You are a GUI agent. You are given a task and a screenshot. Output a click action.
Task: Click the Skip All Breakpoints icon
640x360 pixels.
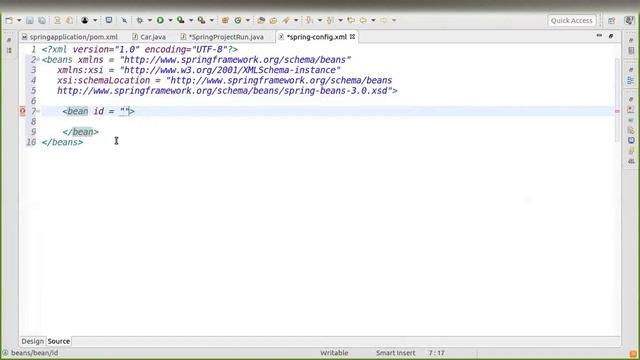click(124, 20)
